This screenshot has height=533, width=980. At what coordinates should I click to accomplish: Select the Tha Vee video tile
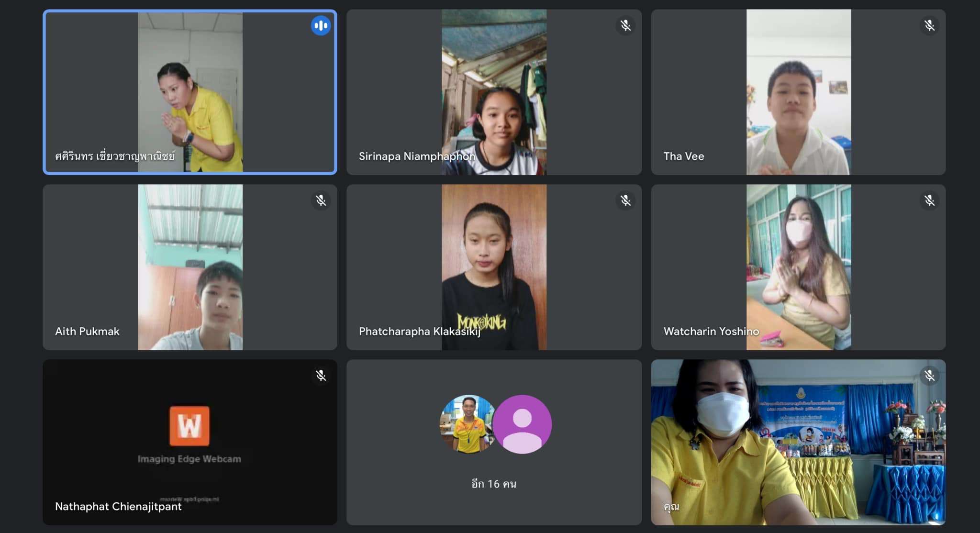pos(798,92)
